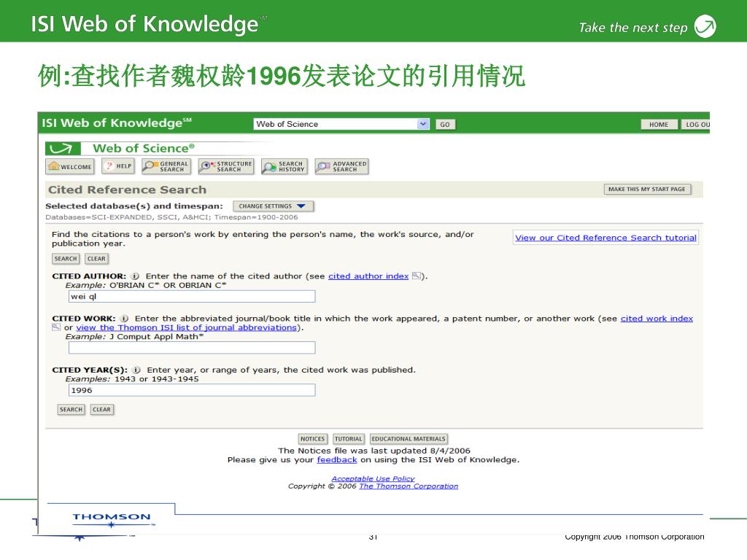Click the Cited Author field containing wei ql
Screen dimensions: 747x560
(192, 297)
